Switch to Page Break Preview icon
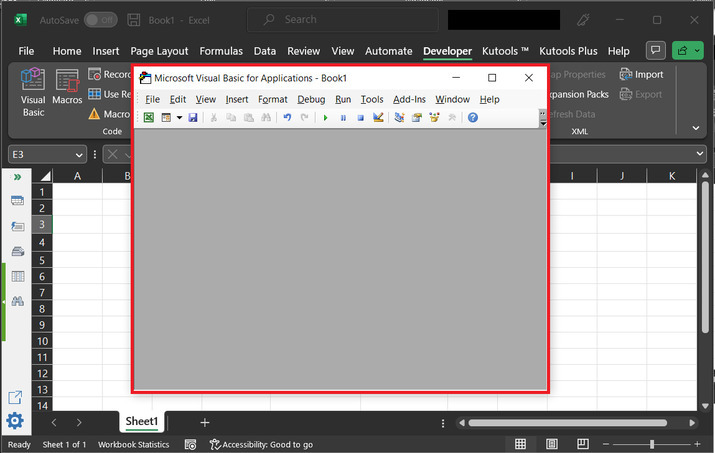 coord(582,444)
